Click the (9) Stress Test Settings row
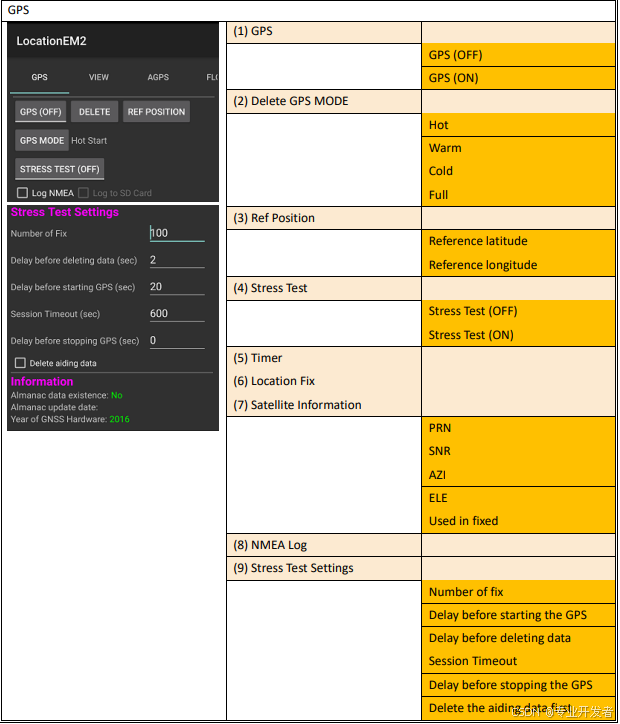Viewport: 620px width, 724px height. click(324, 568)
